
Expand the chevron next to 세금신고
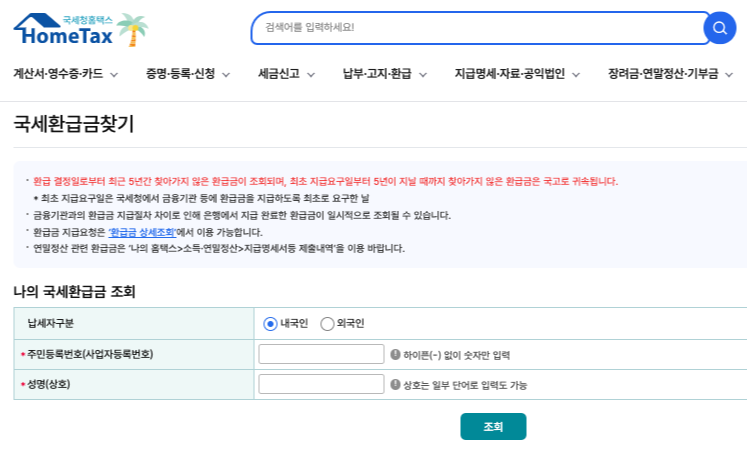(311, 75)
